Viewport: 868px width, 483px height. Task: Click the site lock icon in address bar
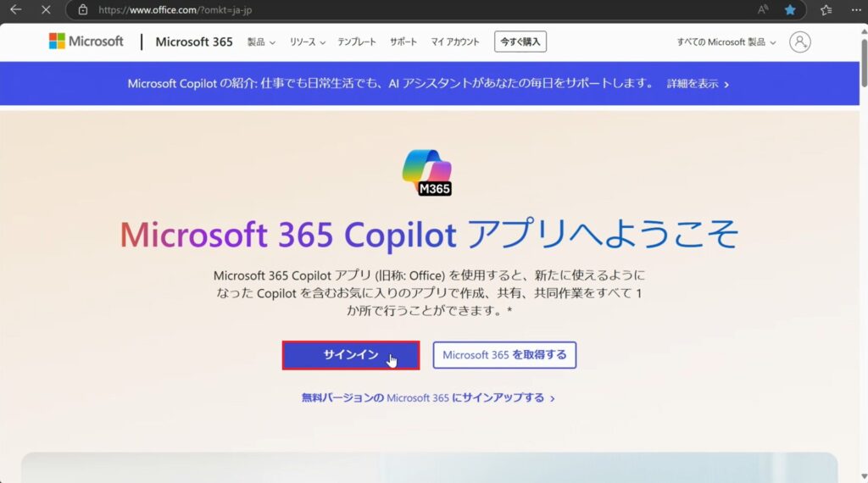click(x=82, y=10)
